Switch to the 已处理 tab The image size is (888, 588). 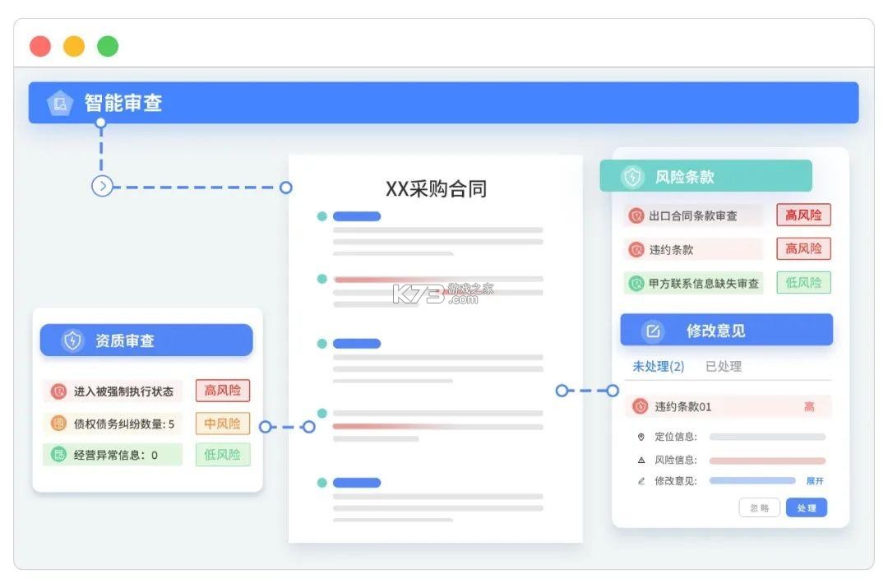click(724, 367)
